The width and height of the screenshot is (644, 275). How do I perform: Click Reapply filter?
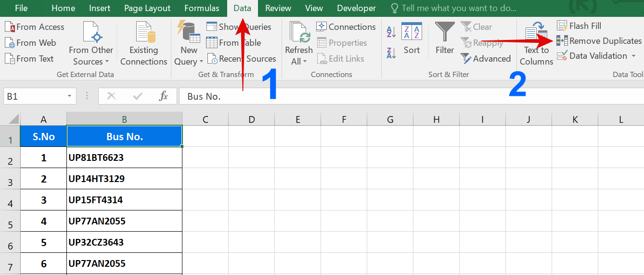pos(482,43)
